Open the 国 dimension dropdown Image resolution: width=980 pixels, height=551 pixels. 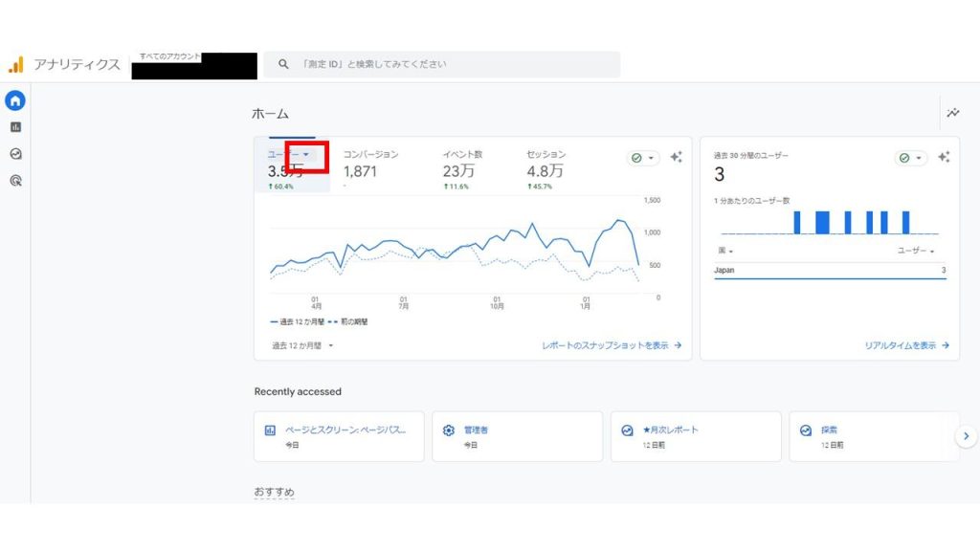point(725,251)
